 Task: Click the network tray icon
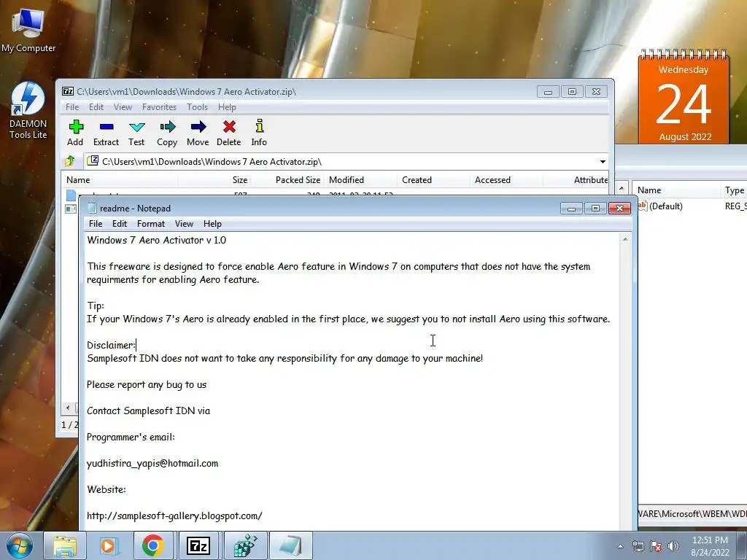click(x=638, y=546)
